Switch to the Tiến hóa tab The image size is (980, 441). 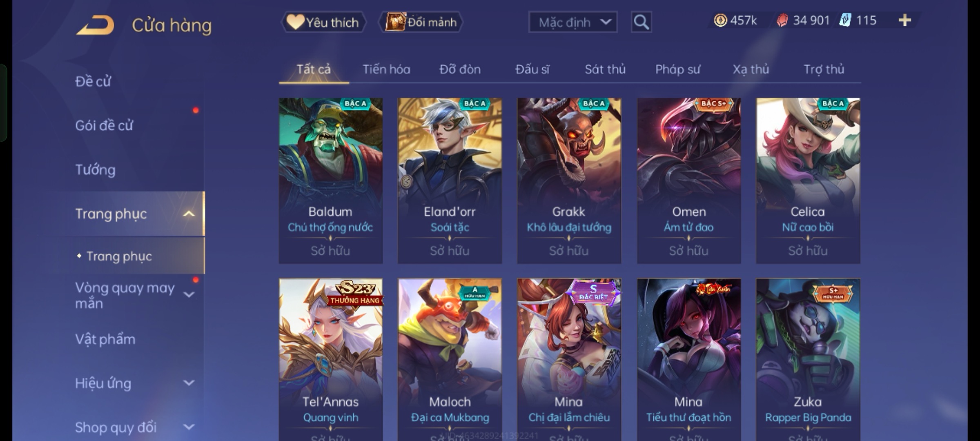pyautogui.click(x=386, y=69)
